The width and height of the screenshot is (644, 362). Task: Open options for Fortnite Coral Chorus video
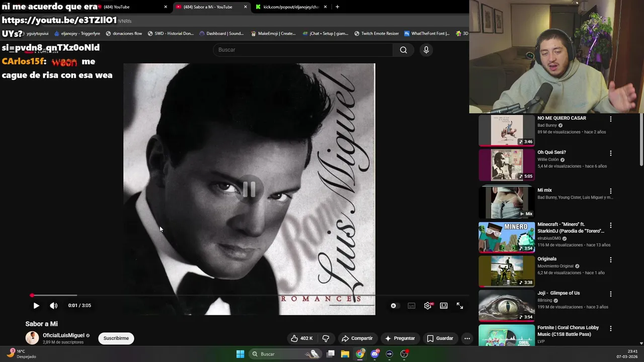611,329
